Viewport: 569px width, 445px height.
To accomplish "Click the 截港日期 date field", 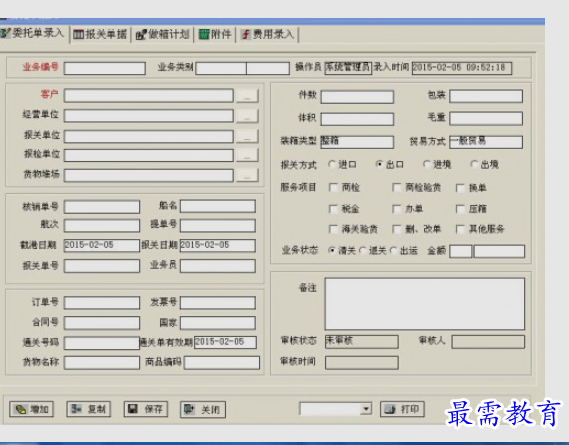I will click(102, 245).
